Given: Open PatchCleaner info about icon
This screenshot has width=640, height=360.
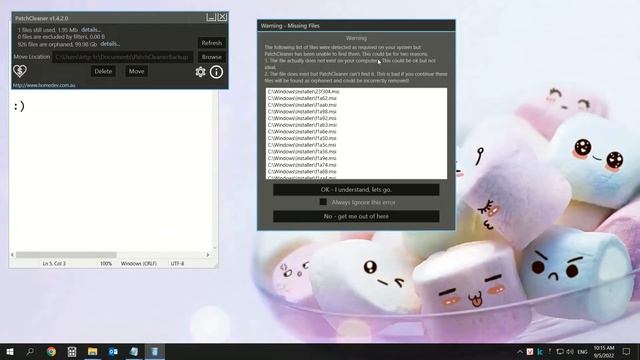Looking at the screenshot, I should click(216, 72).
